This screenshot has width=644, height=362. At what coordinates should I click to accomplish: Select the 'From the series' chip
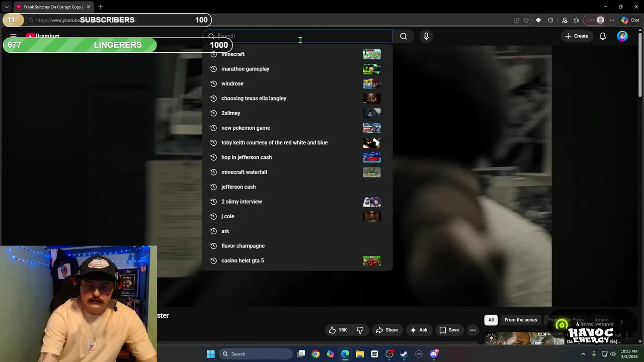(x=521, y=320)
